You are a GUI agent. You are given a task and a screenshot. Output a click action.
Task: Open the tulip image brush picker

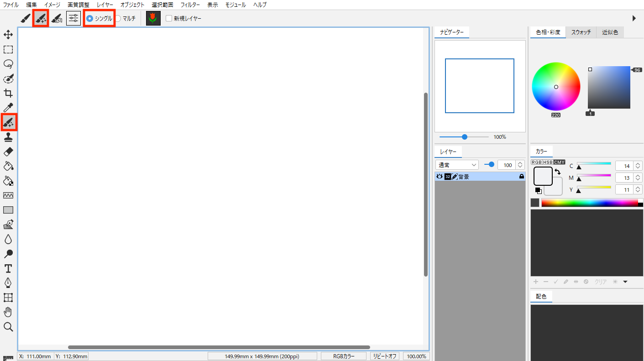pyautogui.click(x=153, y=19)
